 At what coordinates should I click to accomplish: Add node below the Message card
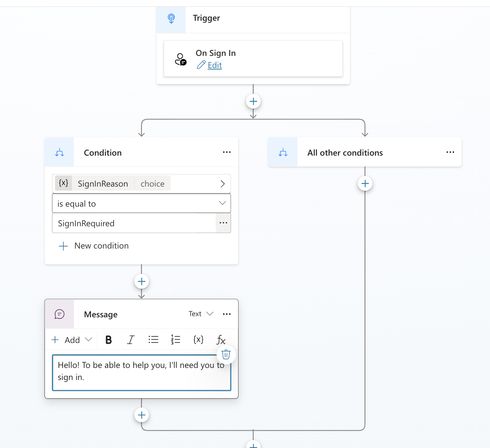tap(142, 415)
